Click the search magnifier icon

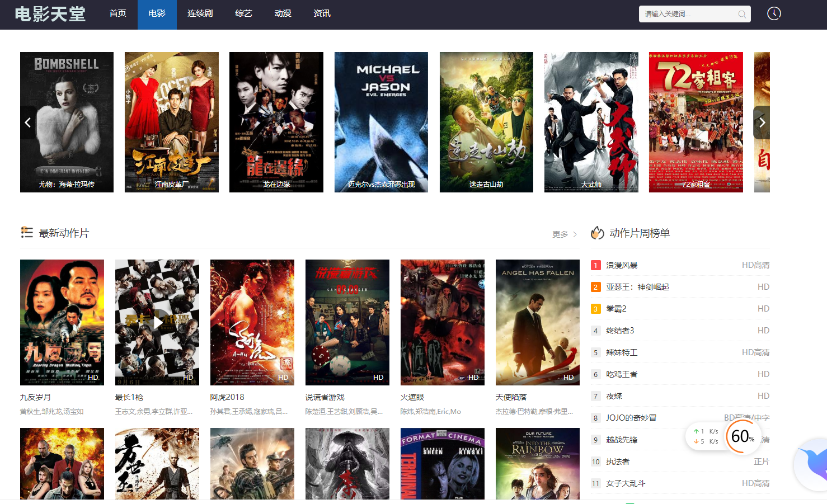point(742,14)
